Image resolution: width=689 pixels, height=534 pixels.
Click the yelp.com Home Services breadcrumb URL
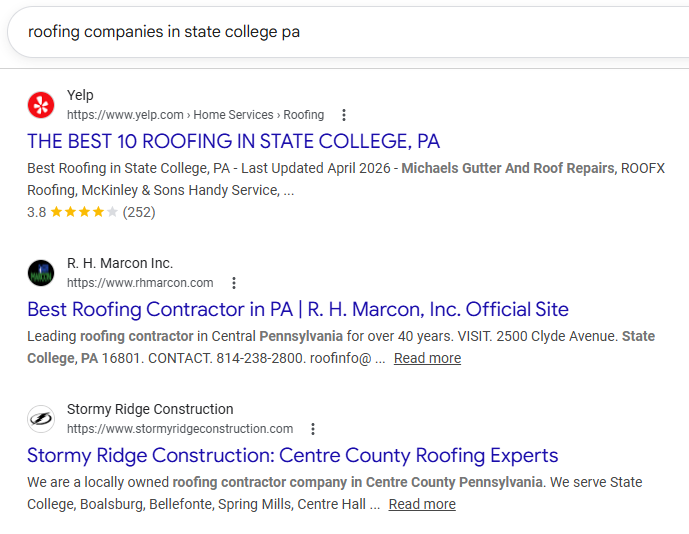pyautogui.click(x=195, y=115)
